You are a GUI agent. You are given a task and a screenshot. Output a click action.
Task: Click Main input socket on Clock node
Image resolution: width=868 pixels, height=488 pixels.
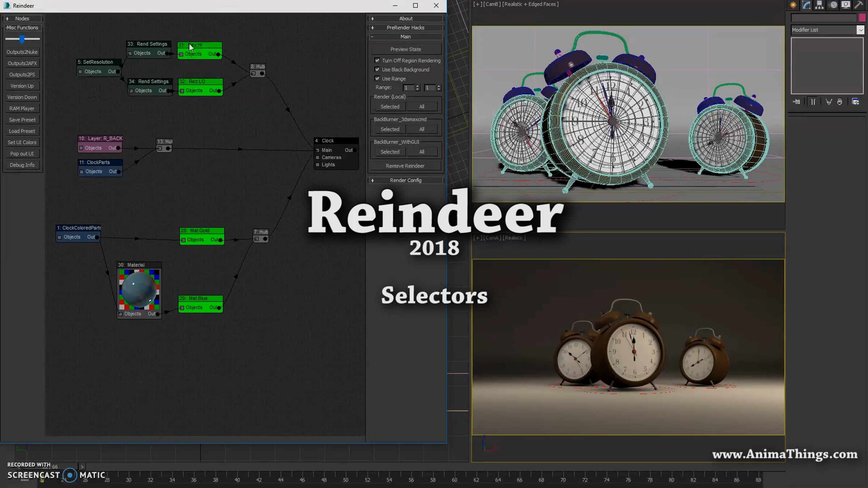(x=318, y=150)
